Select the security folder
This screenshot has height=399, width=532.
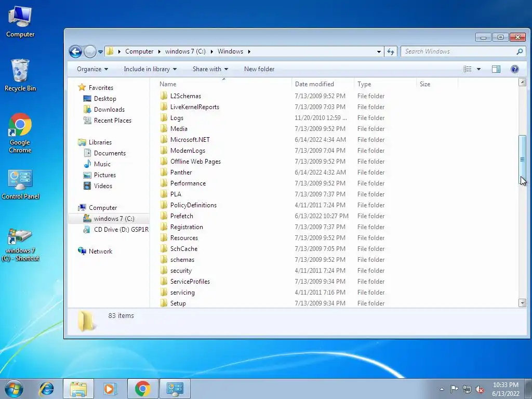(x=181, y=271)
